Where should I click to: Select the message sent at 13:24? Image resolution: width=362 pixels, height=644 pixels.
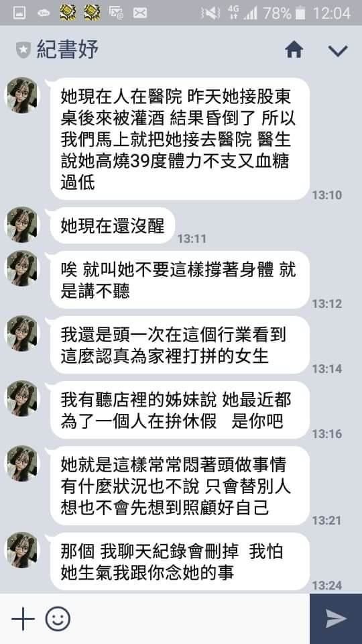click(180, 561)
